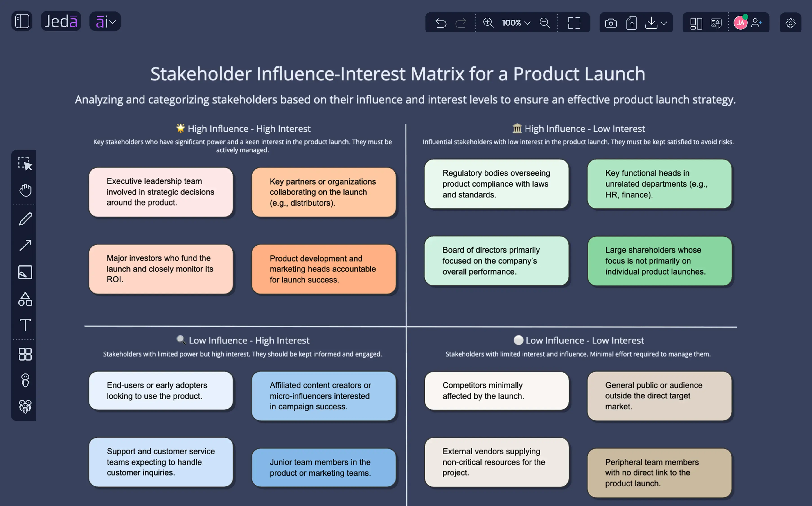This screenshot has height=506, width=812.
Task: Toggle the sidebar panel icon
Action: click(22, 21)
